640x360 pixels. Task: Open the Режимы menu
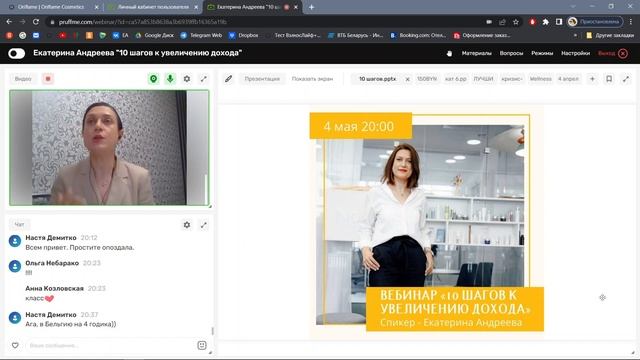pos(542,53)
